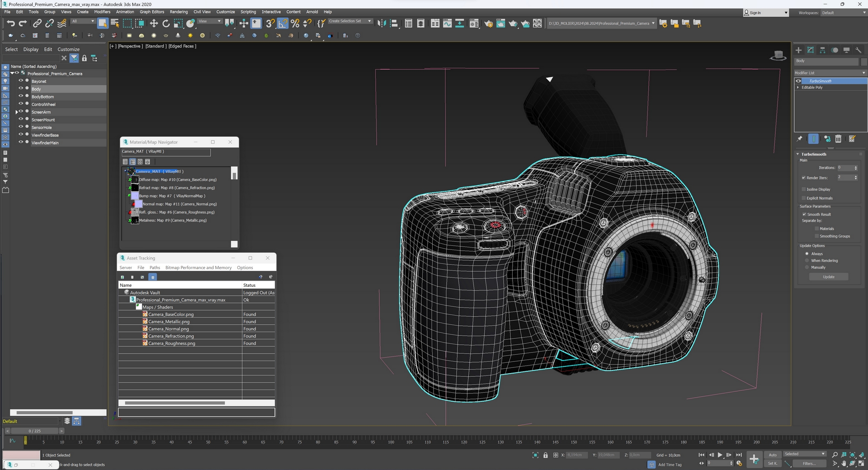The width and height of the screenshot is (868, 470).
Task: Click the Mirror tool icon
Action: pyautogui.click(x=382, y=23)
